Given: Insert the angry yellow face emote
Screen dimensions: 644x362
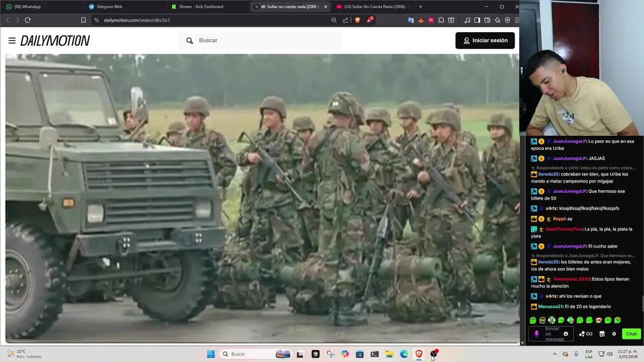Looking at the screenshot, I should 542,320.
